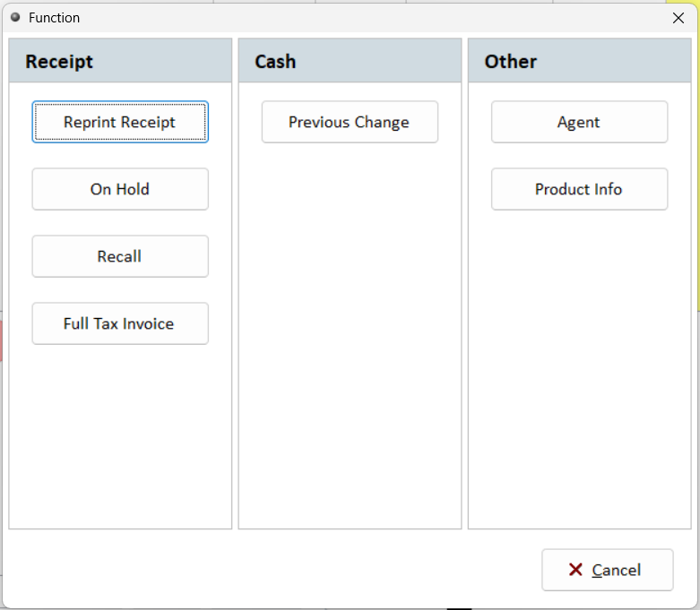
Task: Open Full Tax Invoice
Action: (x=120, y=323)
